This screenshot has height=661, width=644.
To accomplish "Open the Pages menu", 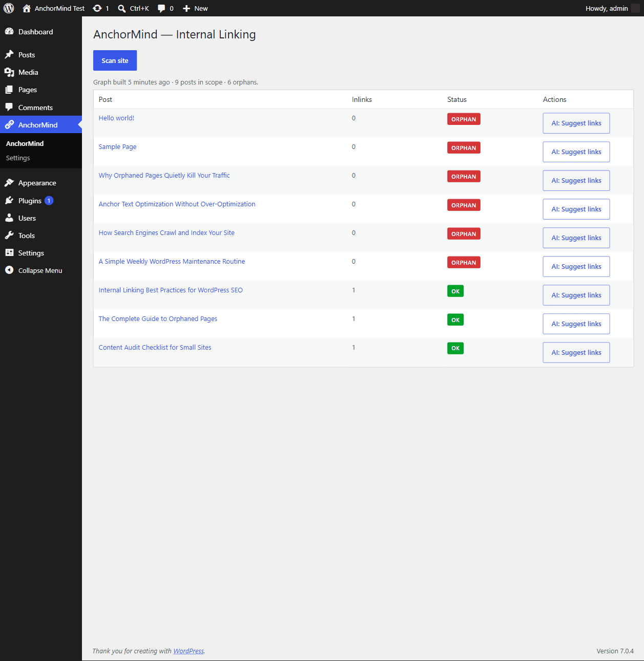I will (41, 90).
